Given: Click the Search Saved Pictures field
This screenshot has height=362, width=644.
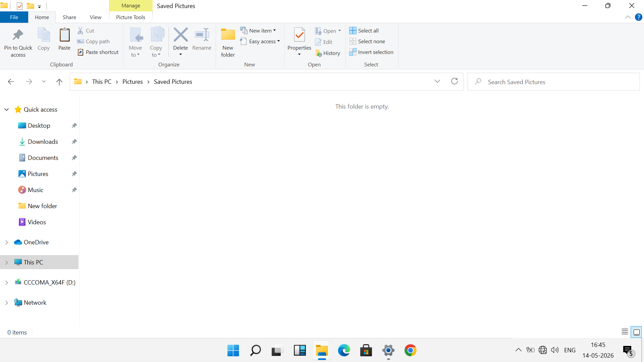Looking at the screenshot, I should pos(553,82).
